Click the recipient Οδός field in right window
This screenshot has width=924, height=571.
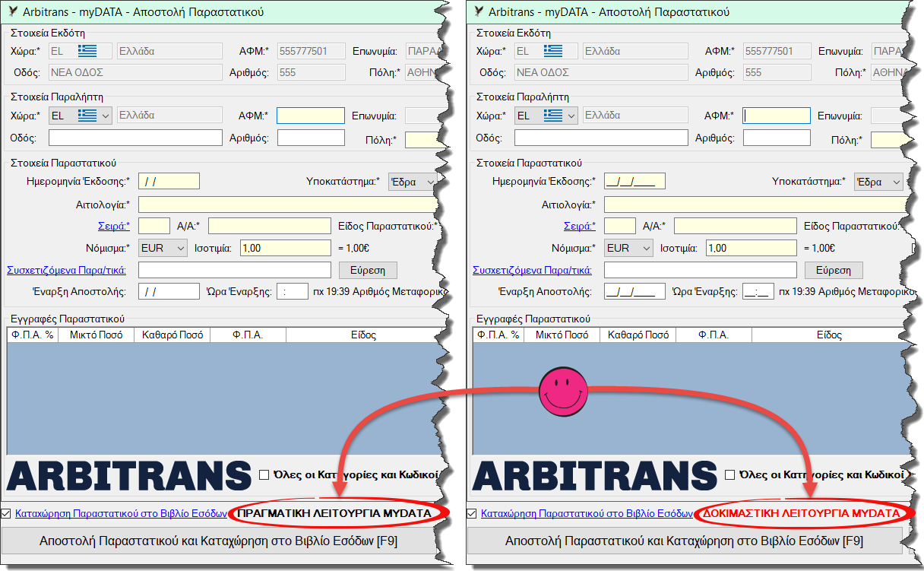coord(601,138)
